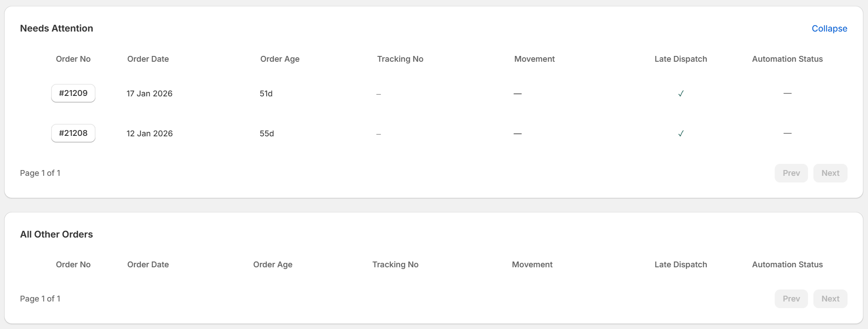Select the order number chip #21208
Viewport: 868px width, 329px height.
pyautogui.click(x=73, y=133)
